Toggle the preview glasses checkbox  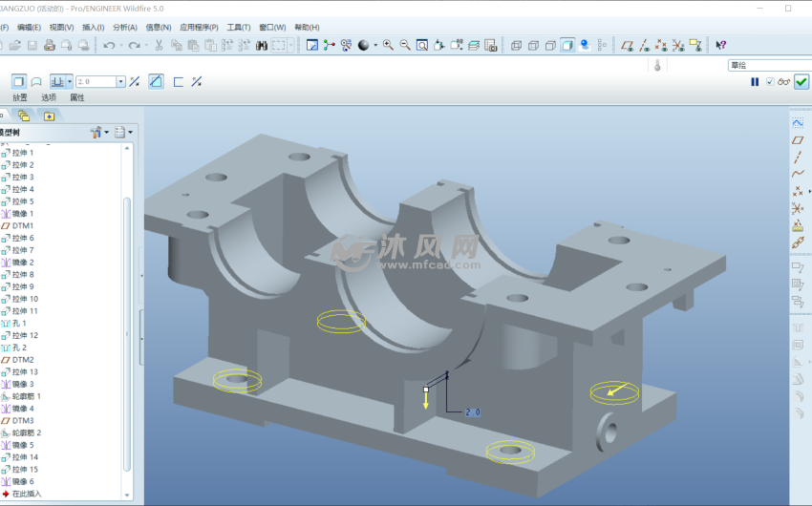click(x=771, y=82)
